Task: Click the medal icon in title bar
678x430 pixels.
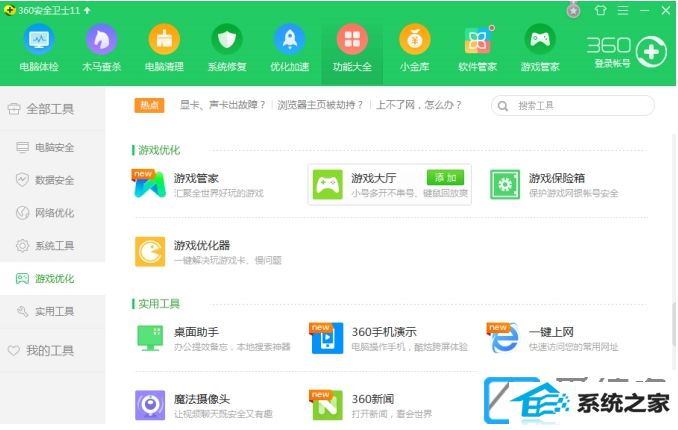Action: coord(573,10)
